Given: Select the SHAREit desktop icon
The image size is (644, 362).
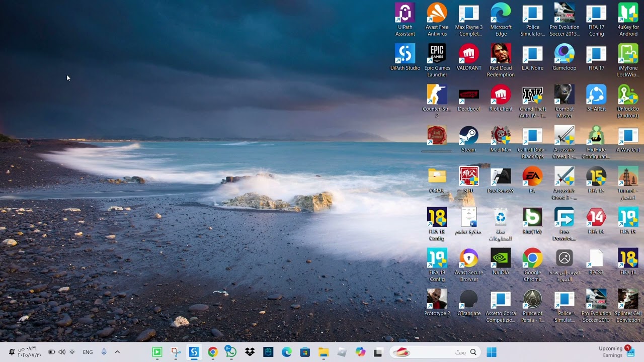Looking at the screenshot, I should (x=596, y=99).
